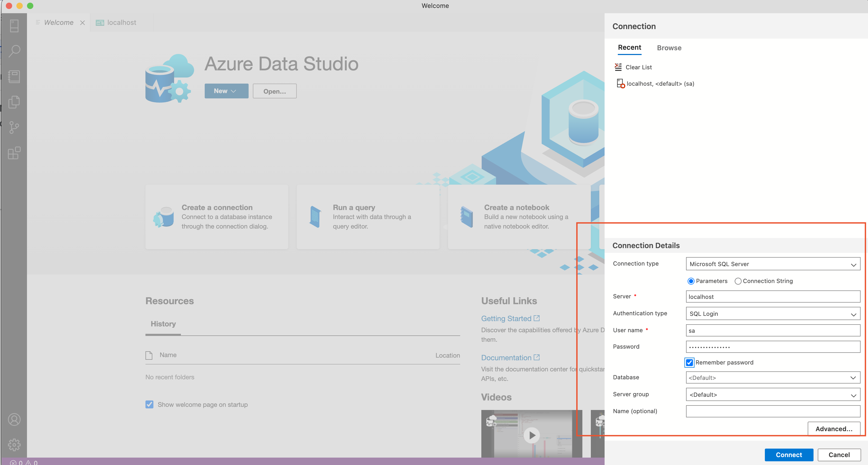Toggle the Remember password checkbox

click(x=689, y=362)
